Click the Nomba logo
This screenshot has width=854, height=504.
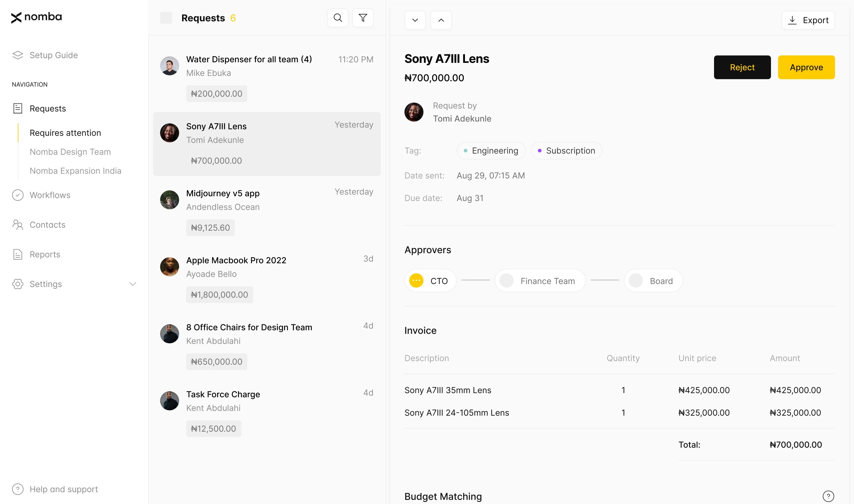(x=36, y=17)
